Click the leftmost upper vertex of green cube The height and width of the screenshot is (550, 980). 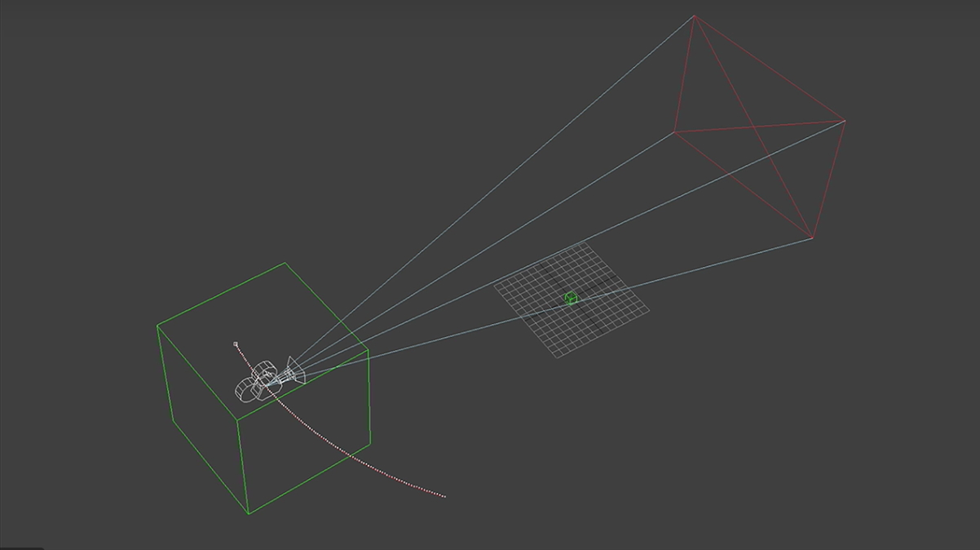pyautogui.click(x=157, y=326)
